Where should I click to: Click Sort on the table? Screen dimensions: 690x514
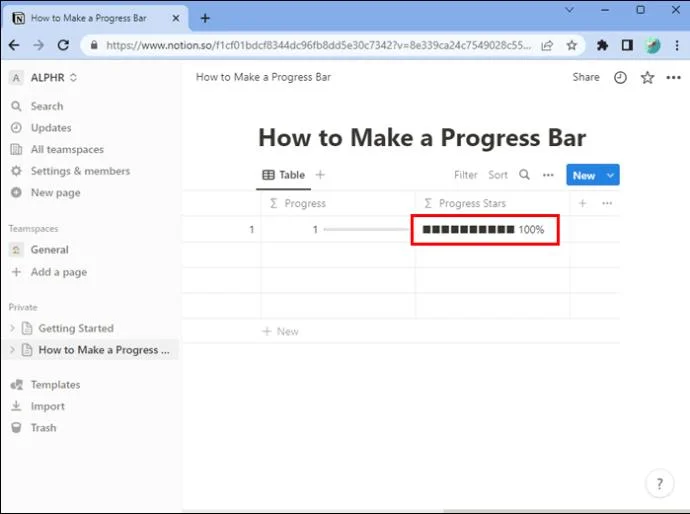(498, 175)
